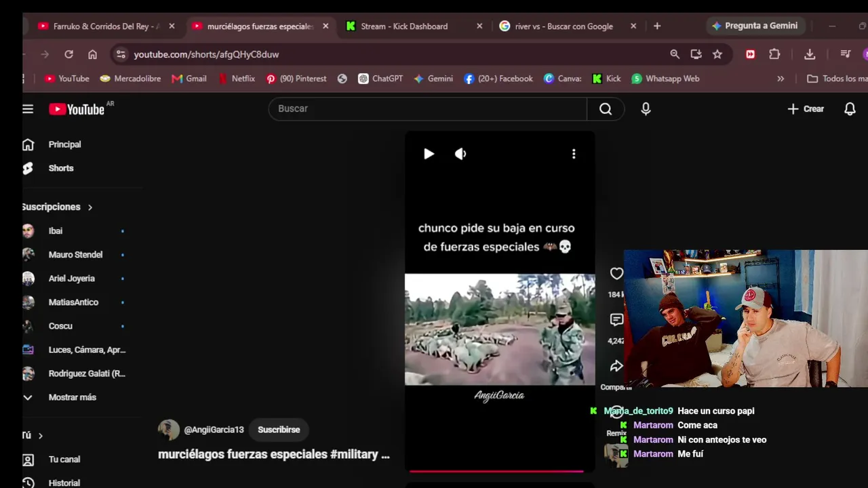Open the media controls icon in toolbar
The image size is (868, 488).
845,54
